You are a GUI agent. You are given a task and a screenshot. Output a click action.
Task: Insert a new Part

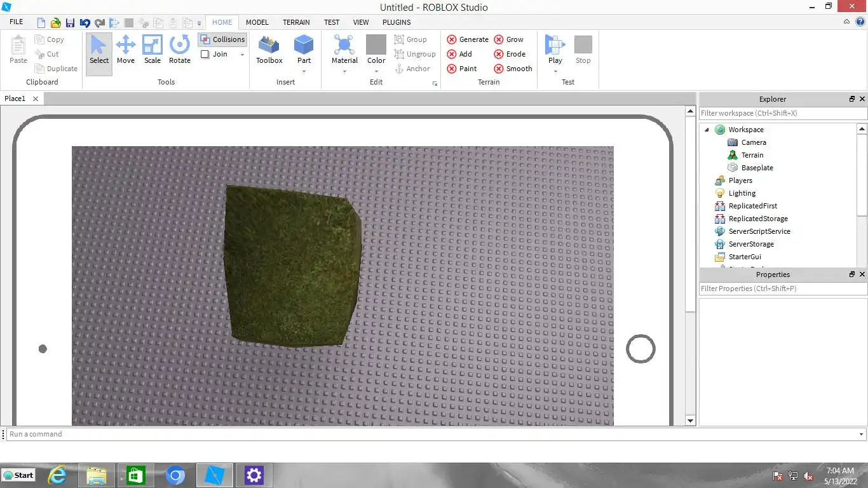pos(304,50)
